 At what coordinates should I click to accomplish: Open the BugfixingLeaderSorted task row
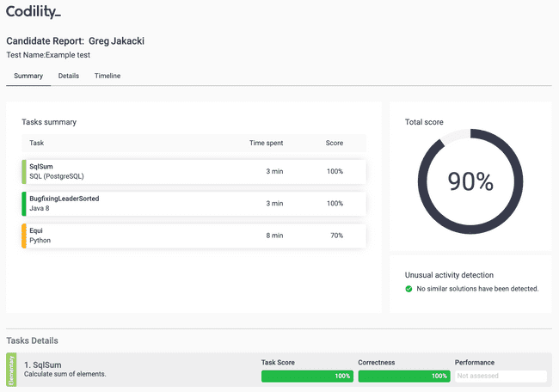click(x=194, y=204)
